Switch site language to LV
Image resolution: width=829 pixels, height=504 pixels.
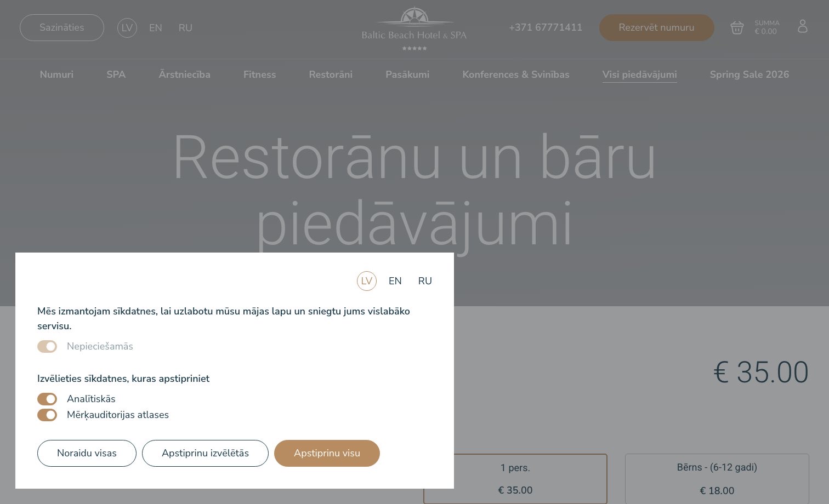pyautogui.click(x=127, y=27)
